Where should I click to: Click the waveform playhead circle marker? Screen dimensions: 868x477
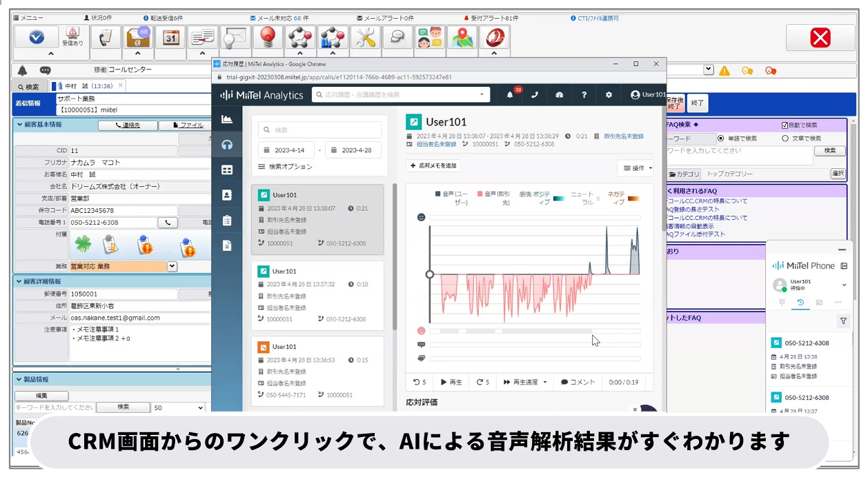pyautogui.click(x=430, y=274)
